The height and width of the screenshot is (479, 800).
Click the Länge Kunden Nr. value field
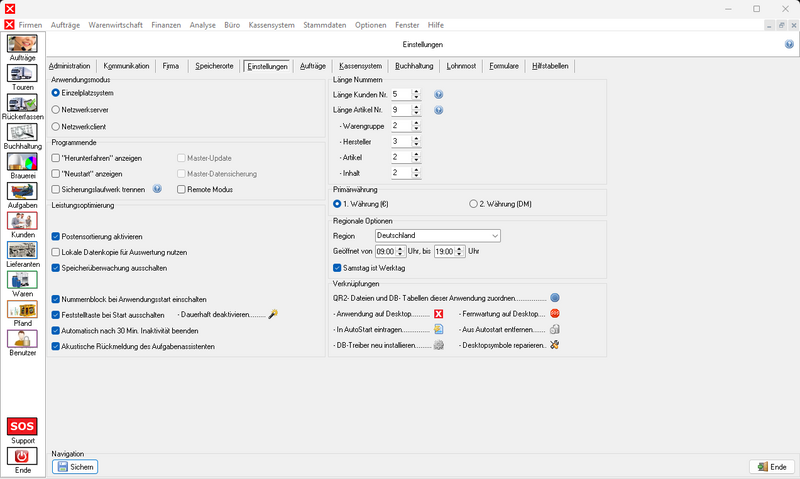402,94
